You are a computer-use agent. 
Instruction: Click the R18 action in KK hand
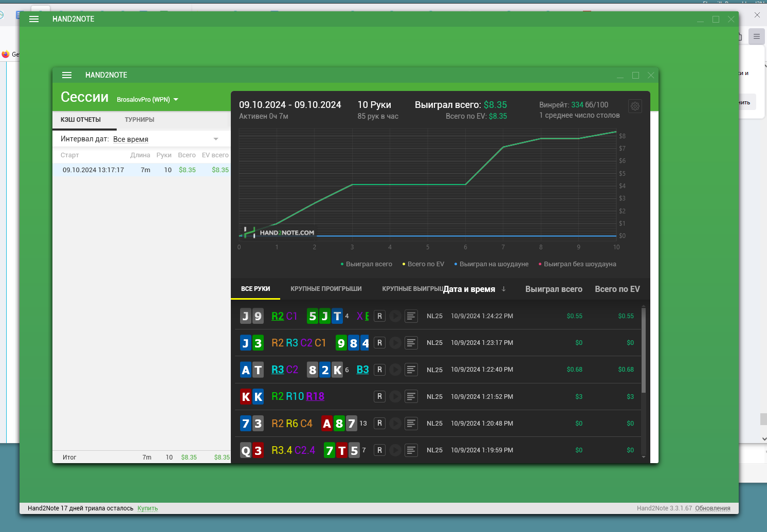pos(315,396)
